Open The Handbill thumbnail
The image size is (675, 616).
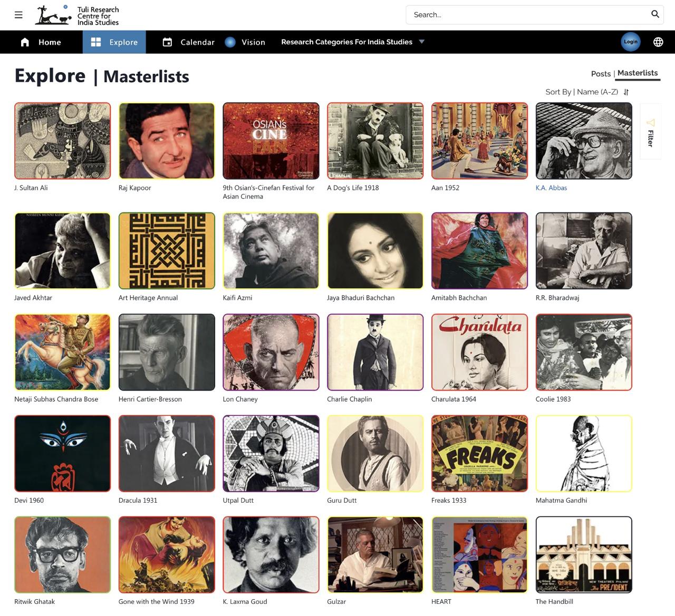(584, 554)
